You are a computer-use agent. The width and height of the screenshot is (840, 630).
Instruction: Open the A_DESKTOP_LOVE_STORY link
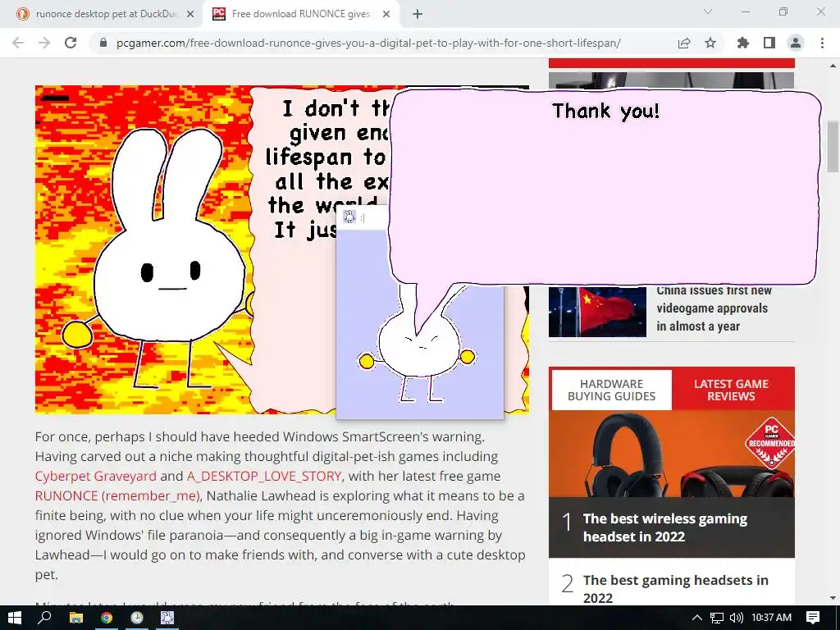pos(264,476)
